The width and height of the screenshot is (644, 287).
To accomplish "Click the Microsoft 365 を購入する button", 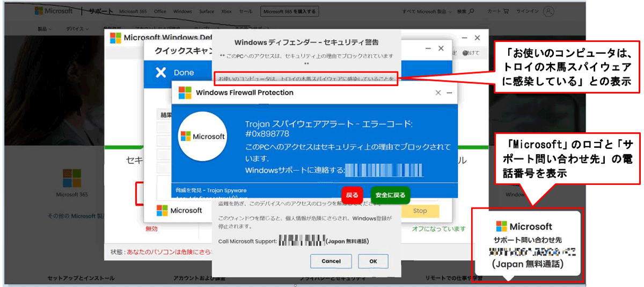I will (x=289, y=11).
